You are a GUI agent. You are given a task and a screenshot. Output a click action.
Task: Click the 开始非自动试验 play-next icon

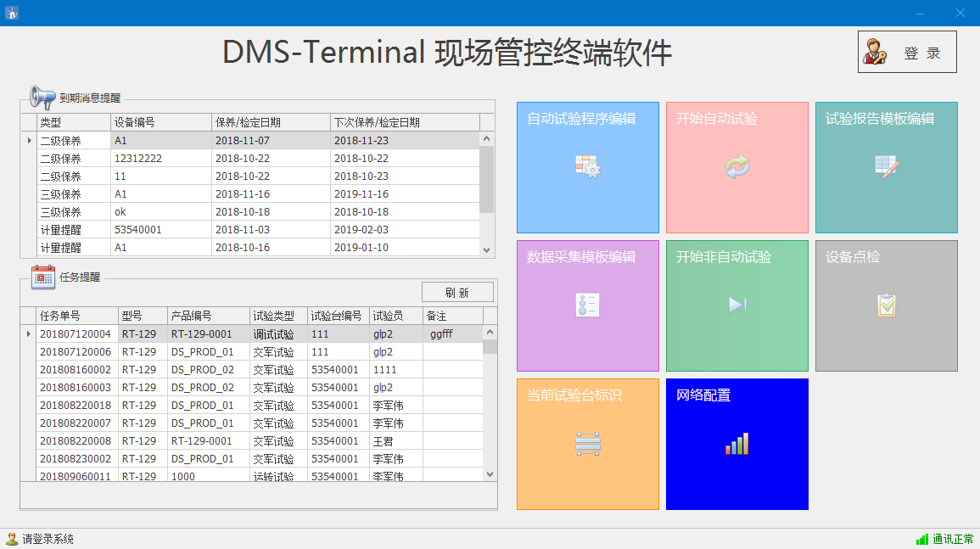(737, 305)
